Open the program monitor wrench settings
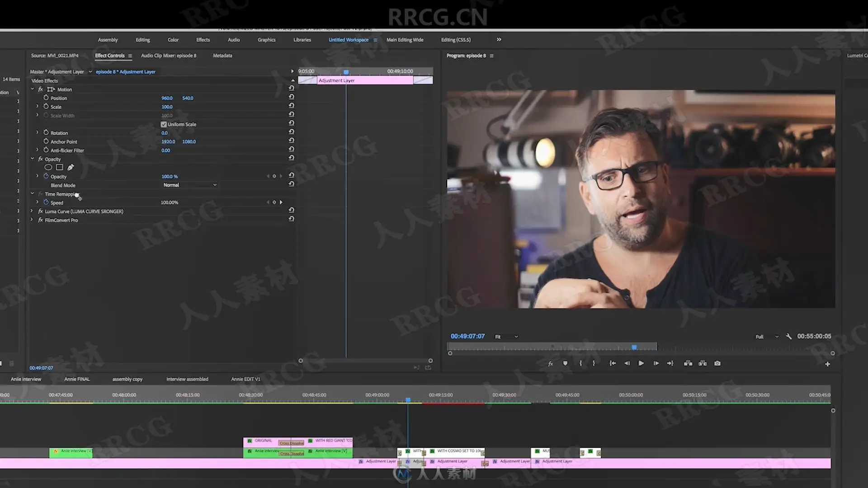This screenshot has height=488, width=868. coord(789,336)
